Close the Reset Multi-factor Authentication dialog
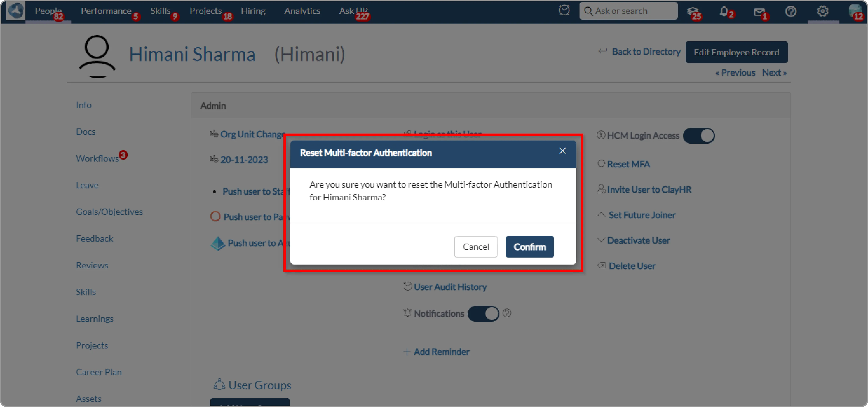The width and height of the screenshot is (868, 407). point(562,151)
